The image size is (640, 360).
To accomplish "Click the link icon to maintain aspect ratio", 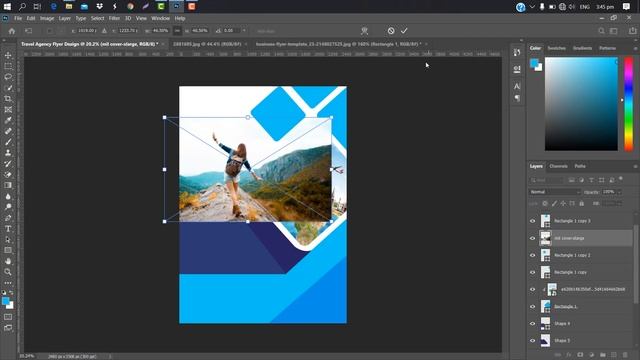I will tap(177, 31).
